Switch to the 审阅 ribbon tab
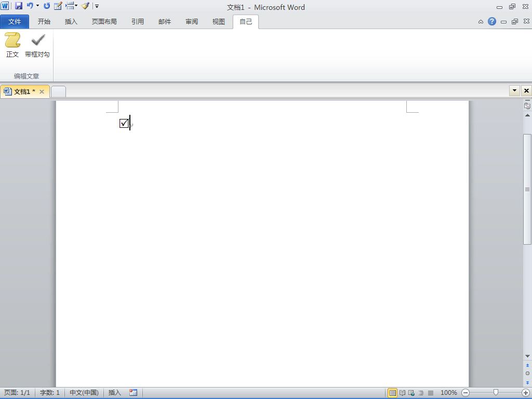This screenshot has width=532, height=399. point(192,22)
